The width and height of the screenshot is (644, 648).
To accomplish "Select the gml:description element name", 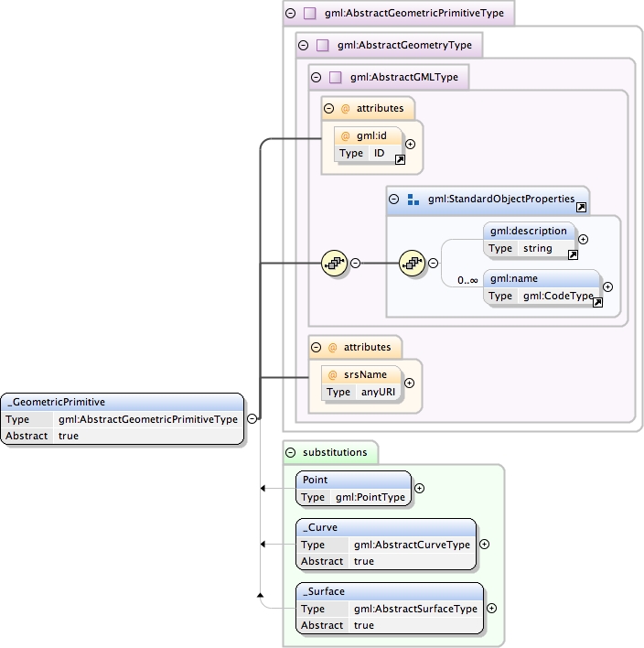I will click(x=529, y=231).
